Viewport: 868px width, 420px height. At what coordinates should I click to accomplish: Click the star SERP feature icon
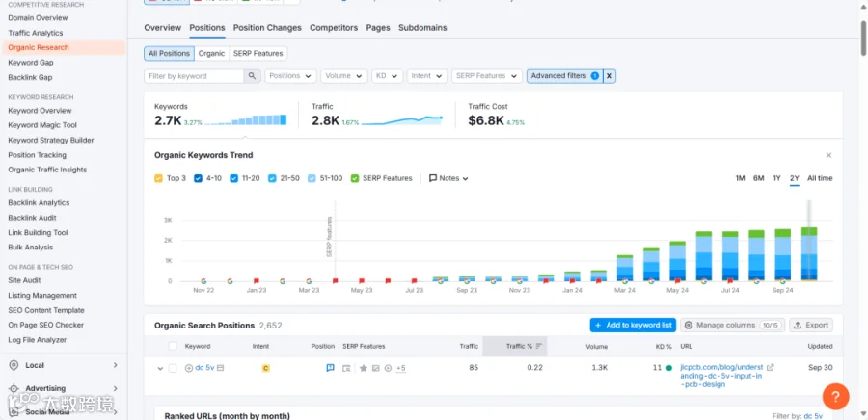(x=364, y=368)
